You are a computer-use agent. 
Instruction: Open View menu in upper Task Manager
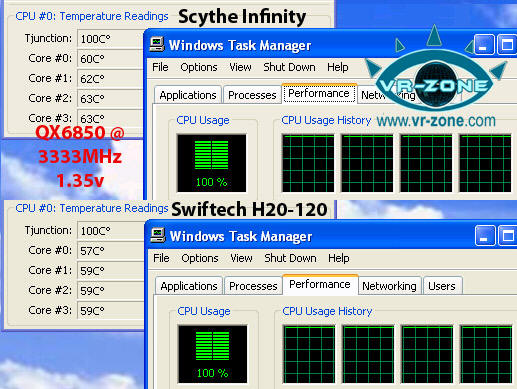[240, 67]
